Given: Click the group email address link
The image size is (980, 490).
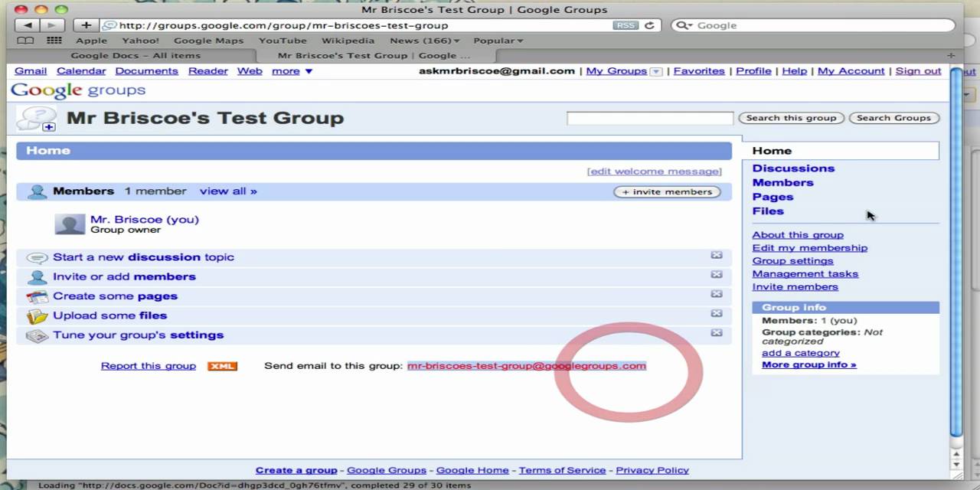Looking at the screenshot, I should click(x=527, y=366).
